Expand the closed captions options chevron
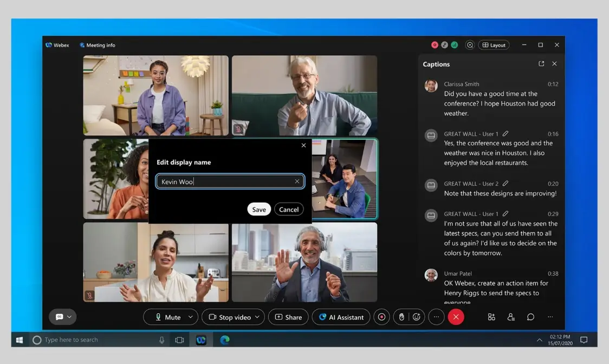This screenshot has width=609, height=364. (x=69, y=317)
